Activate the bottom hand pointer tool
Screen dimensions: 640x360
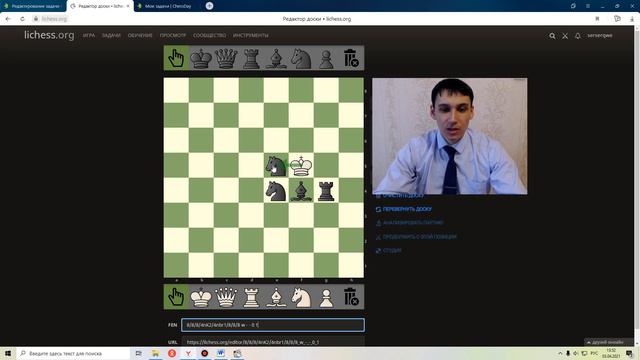point(176,297)
